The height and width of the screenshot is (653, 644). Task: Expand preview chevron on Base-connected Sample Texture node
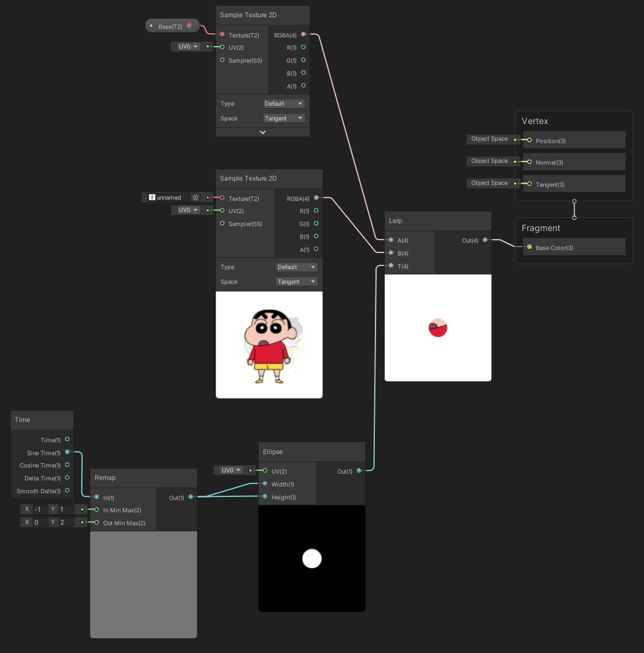(262, 132)
